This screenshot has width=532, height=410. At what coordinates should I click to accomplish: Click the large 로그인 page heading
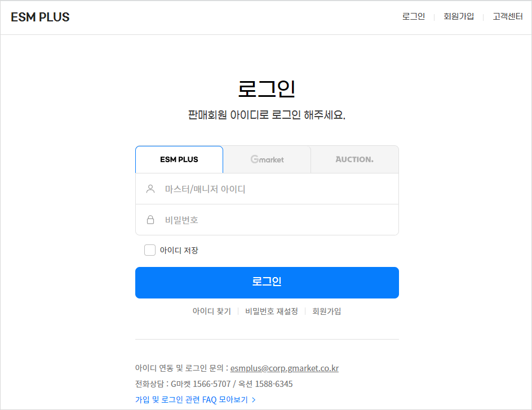pyautogui.click(x=267, y=89)
